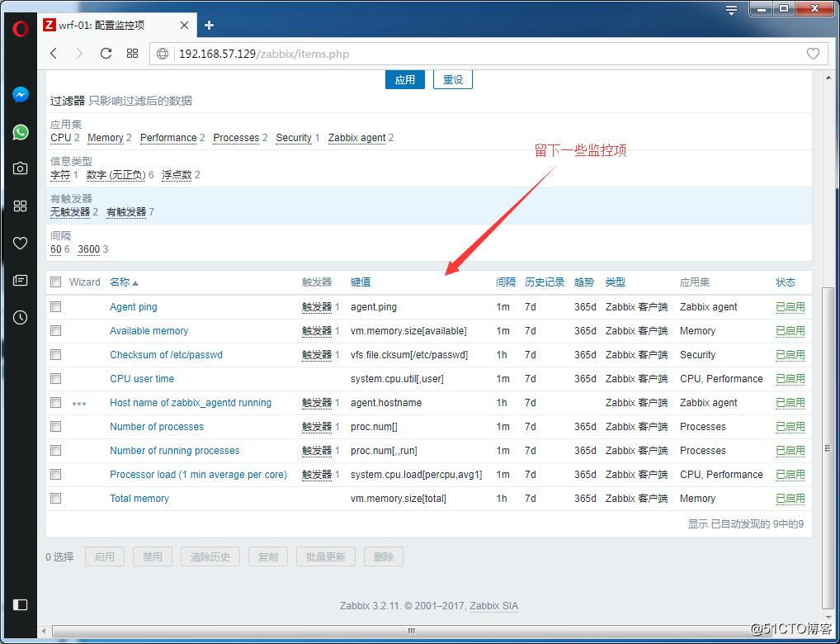
Task: Sort items by 历史记录 column
Action: (545, 282)
